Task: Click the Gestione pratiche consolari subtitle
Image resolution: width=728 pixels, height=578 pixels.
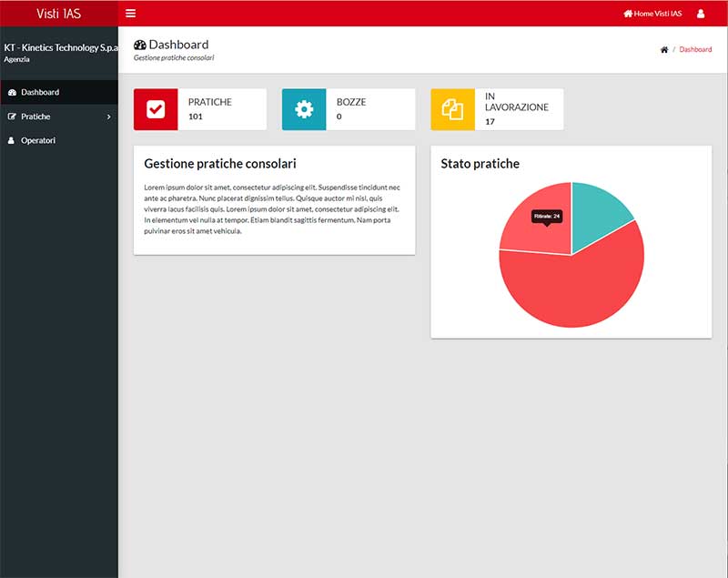Action: click(x=174, y=58)
